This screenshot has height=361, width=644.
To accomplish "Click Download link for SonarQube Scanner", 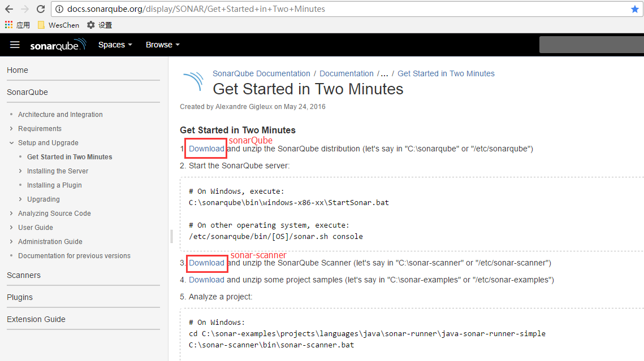I will (x=206, y=263).
